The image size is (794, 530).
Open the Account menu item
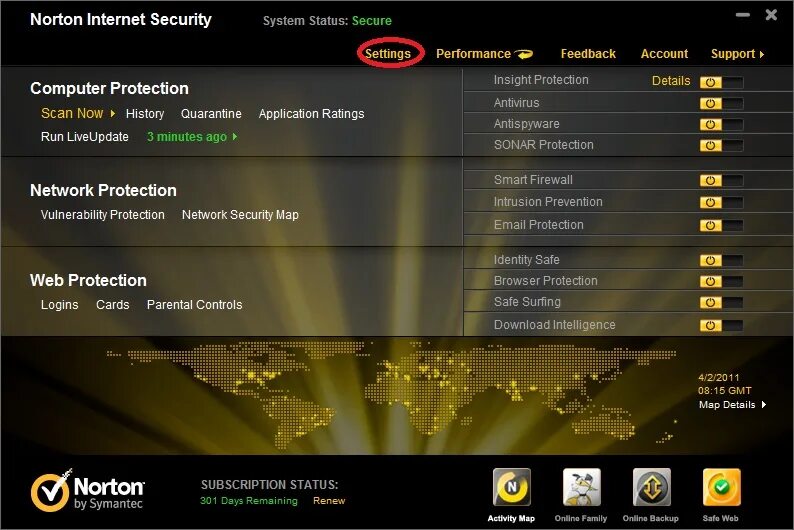pyautogui.click(x=664, y=54)
